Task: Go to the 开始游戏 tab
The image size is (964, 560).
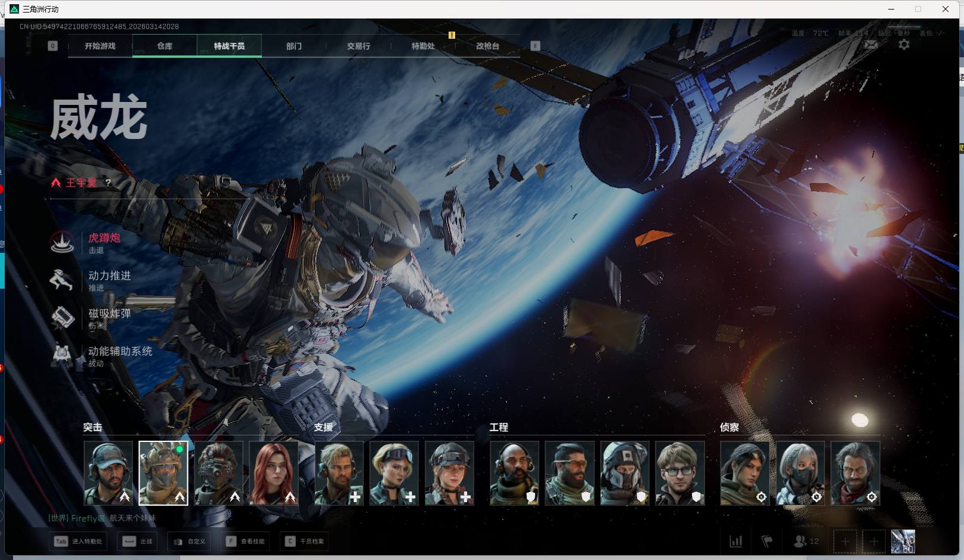Action: pyautogui.click(x=100, y=46)
